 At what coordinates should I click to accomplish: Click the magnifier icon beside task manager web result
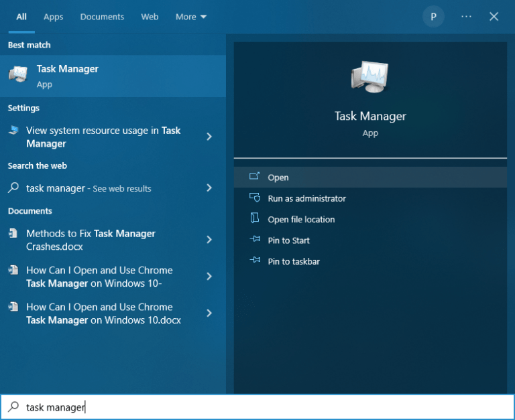click(13, 188)
